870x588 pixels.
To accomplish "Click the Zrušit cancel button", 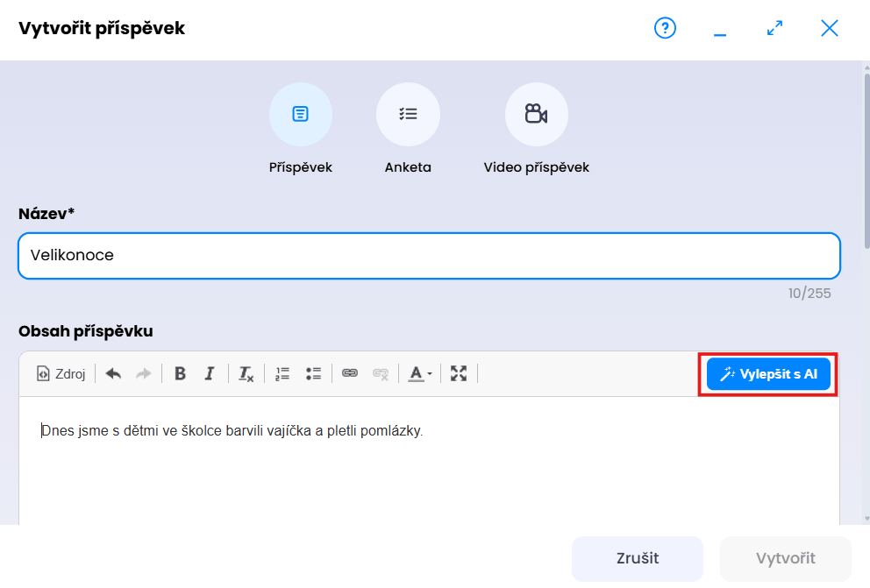I will (638, 558).
